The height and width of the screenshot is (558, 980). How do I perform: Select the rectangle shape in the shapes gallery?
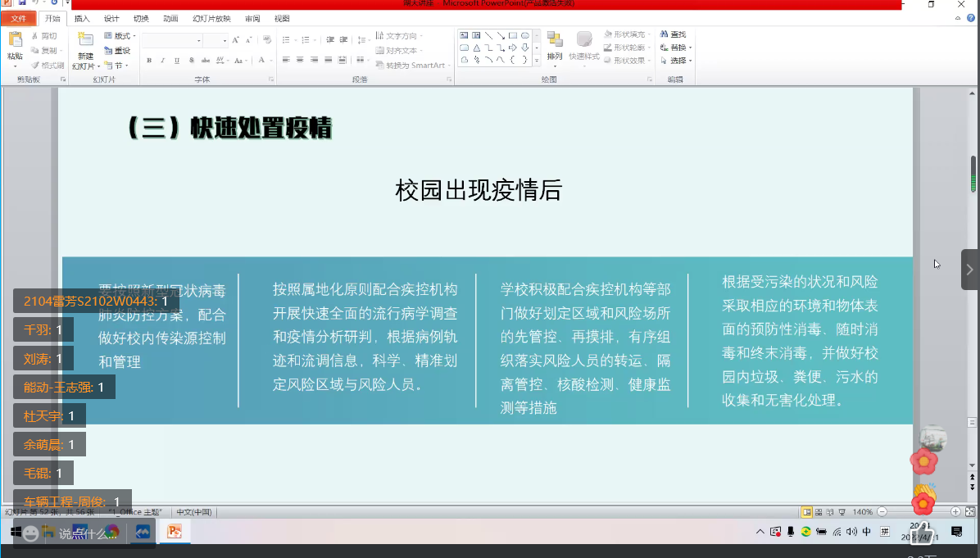click(513, 36)
